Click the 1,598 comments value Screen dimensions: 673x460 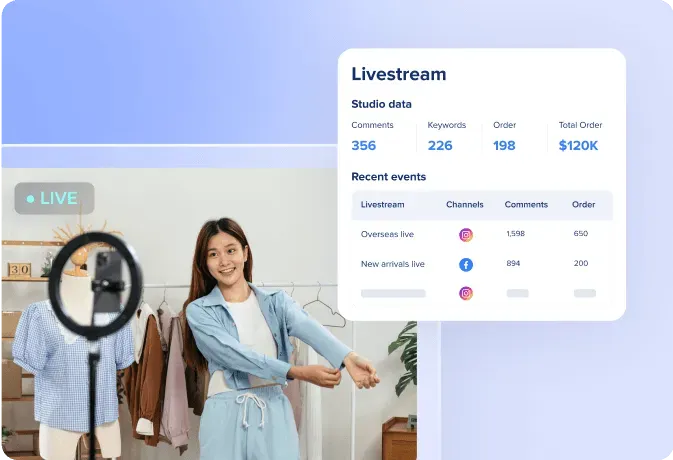coord(515,233)
